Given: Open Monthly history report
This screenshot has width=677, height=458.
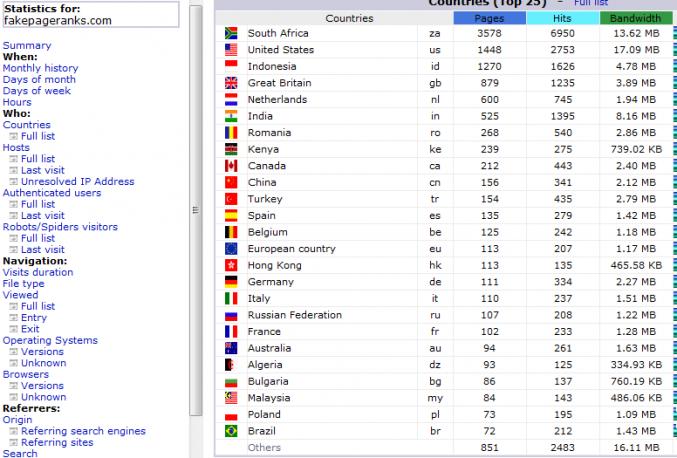Looking at the screenshot, I should [40, 68].
